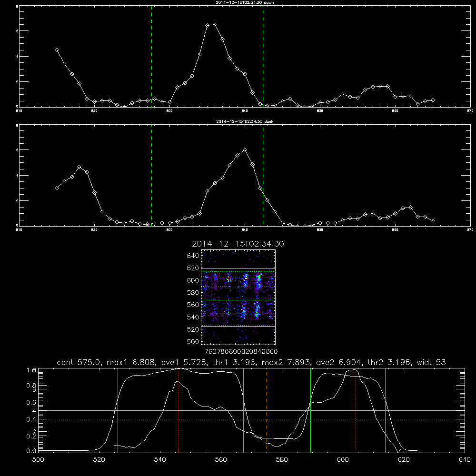Click the blue dotted horizontal threshold line

coord(251,419)
